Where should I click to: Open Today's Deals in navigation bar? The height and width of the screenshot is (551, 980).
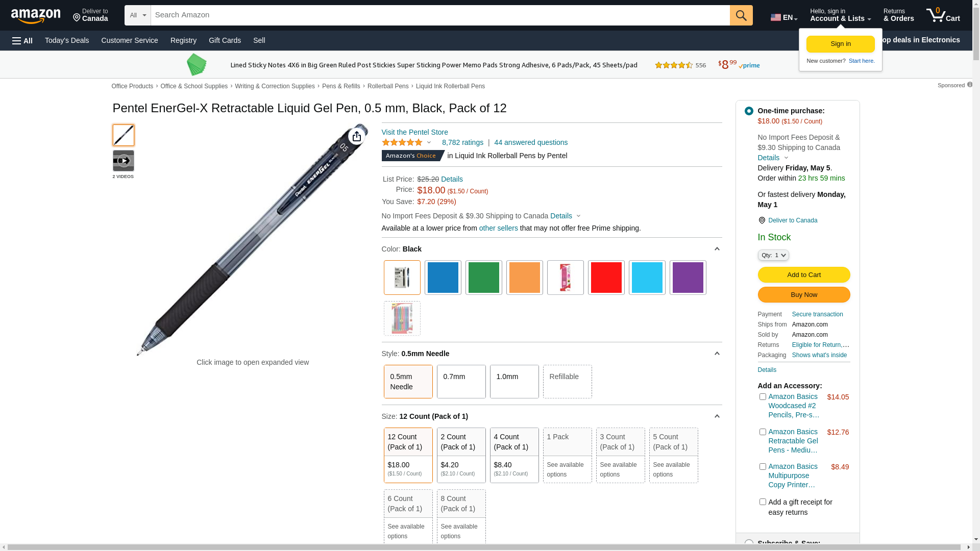(67, 40)
